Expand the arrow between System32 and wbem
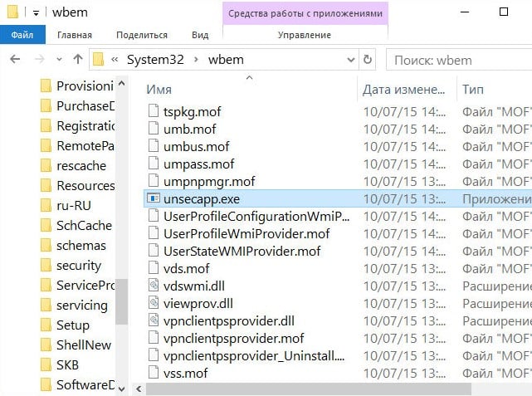This screenshot has width=532, height=396. 196,60
